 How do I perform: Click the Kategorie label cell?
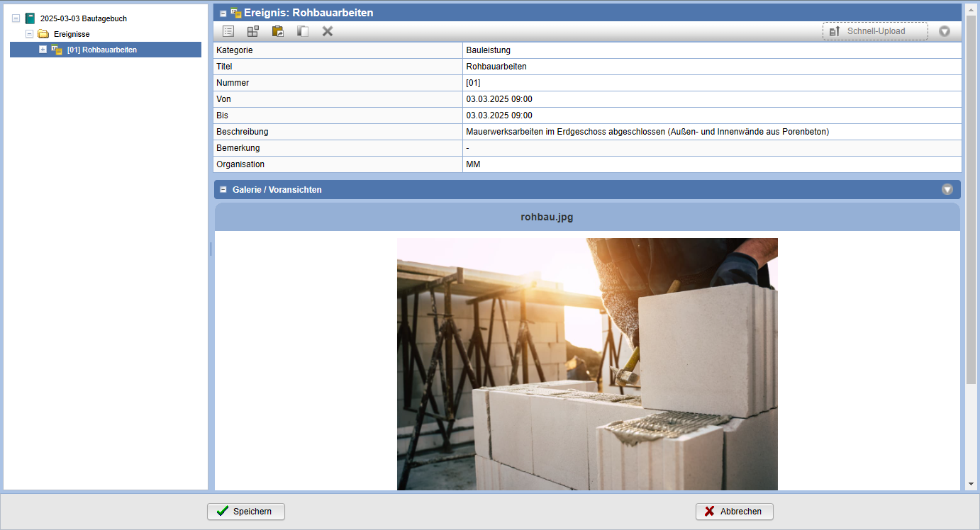tap(338, 50)
